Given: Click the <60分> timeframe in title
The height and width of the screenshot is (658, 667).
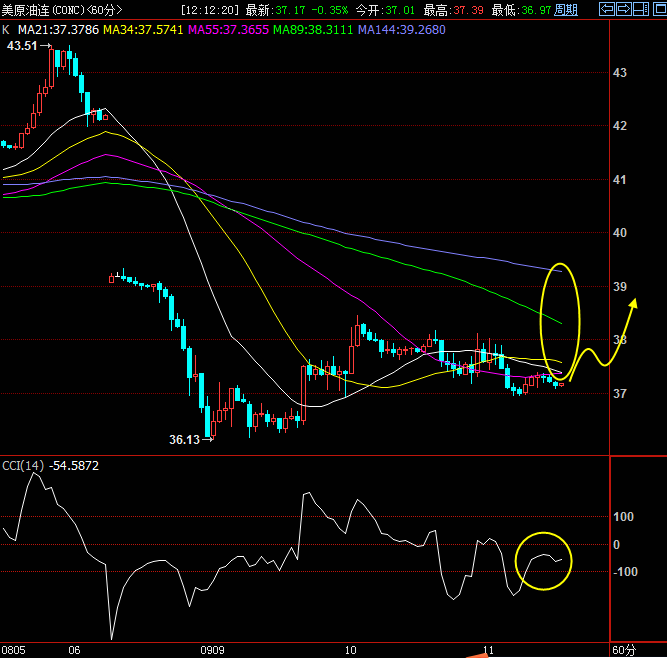Looking at the screenshot, I should [105, 10].
